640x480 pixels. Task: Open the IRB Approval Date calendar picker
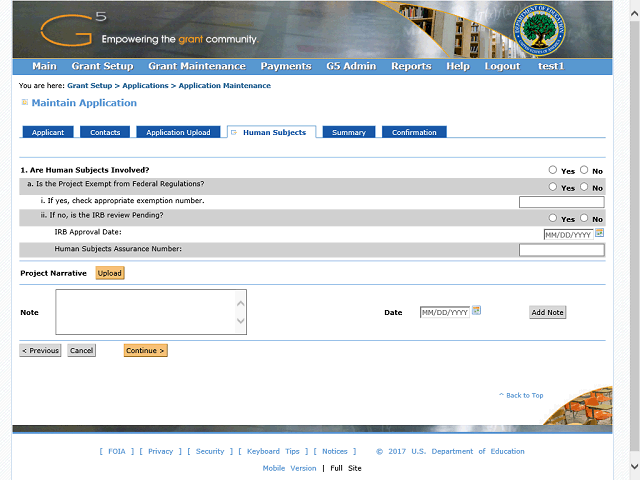(599, 233)
